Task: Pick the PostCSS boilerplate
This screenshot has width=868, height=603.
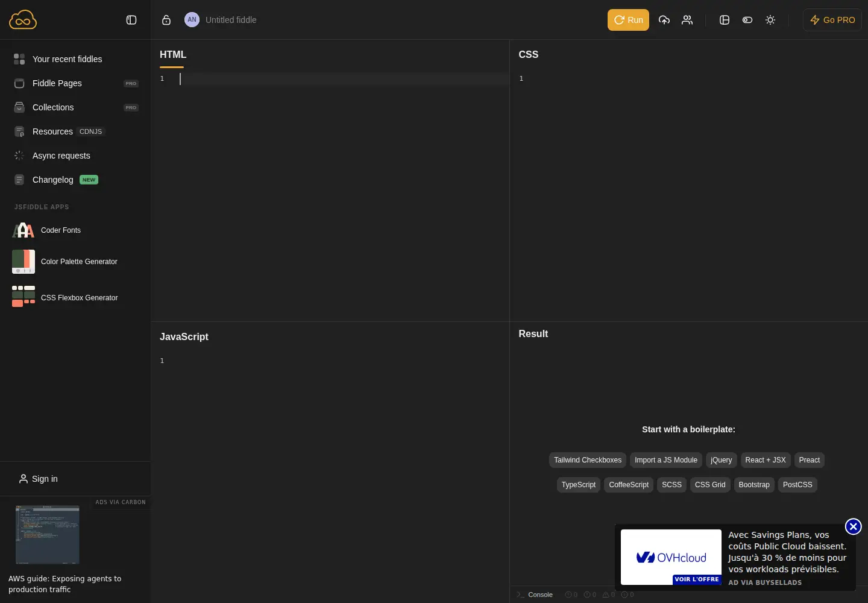Action: tap(797, 485)
